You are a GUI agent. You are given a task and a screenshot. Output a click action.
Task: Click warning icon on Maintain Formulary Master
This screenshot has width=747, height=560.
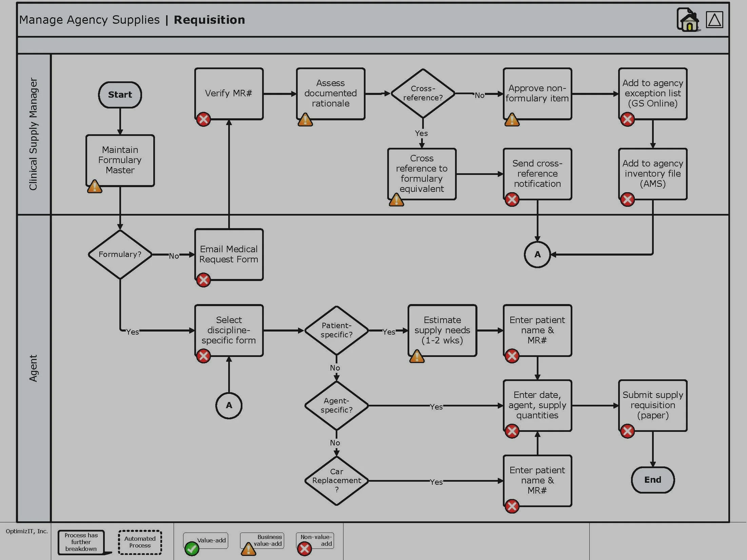coord(95,186)
